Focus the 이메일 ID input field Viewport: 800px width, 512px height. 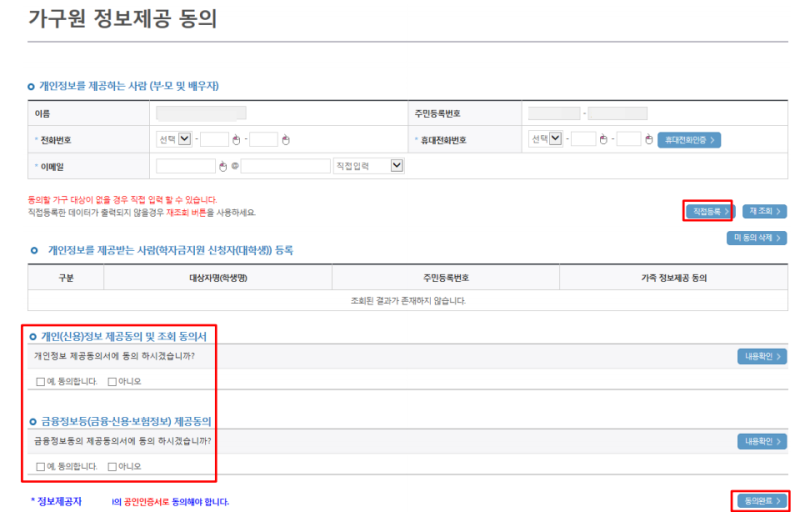point(186,166)
